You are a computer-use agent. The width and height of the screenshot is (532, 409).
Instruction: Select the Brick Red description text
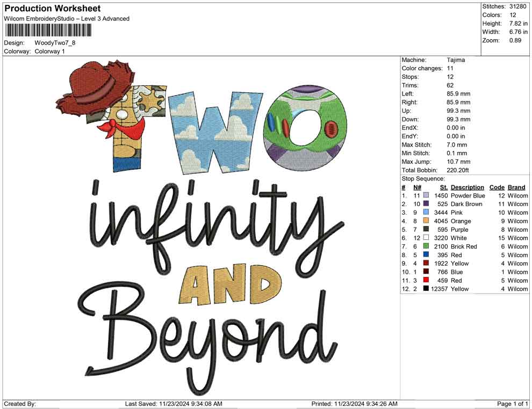(x=464, y=246)
